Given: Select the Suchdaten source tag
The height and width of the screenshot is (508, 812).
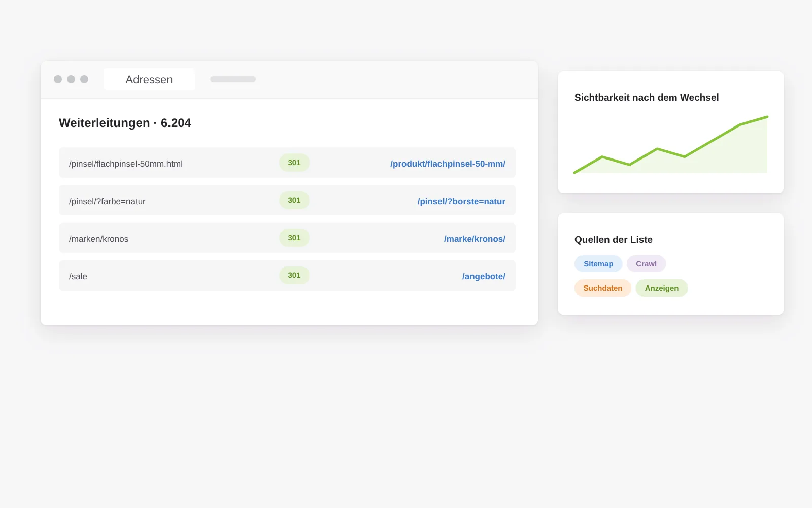Looking at the screenshot, I should [x=603, y=288].
